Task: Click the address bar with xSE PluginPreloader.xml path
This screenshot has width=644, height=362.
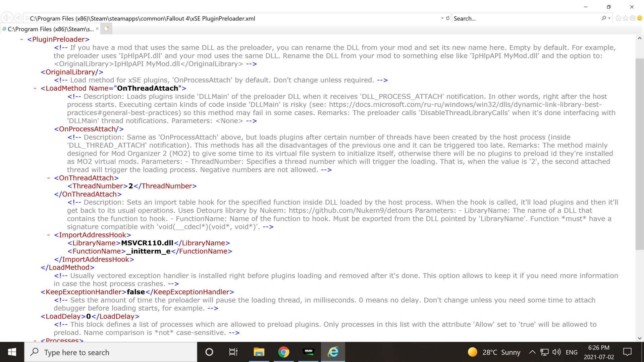Action: (x=231, y=18)
